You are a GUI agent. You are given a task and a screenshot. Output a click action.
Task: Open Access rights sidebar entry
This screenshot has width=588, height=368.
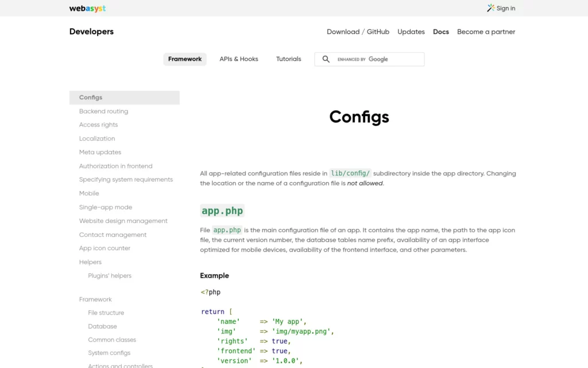point(98,125)
